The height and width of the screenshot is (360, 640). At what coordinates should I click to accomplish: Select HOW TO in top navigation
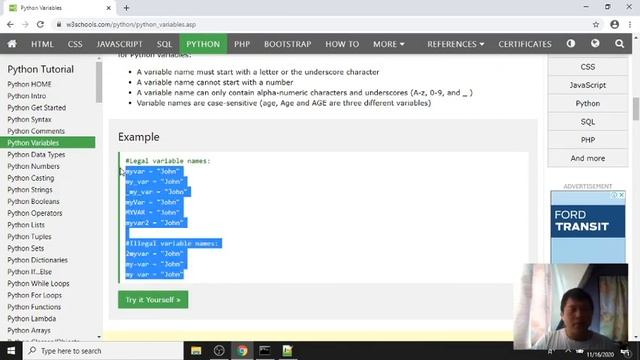[342, 44]
